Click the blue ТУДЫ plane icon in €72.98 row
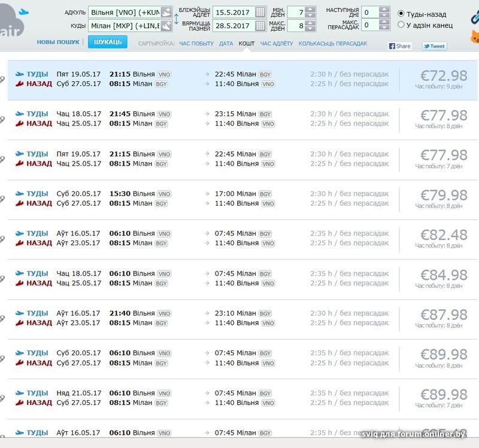The height and width of the screenshot is (448, 479). pos(20,74)
